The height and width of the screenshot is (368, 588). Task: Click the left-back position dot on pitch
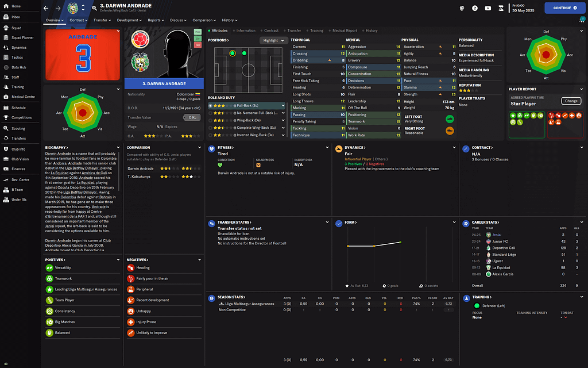pyautogui.click(x=233, y=53)
